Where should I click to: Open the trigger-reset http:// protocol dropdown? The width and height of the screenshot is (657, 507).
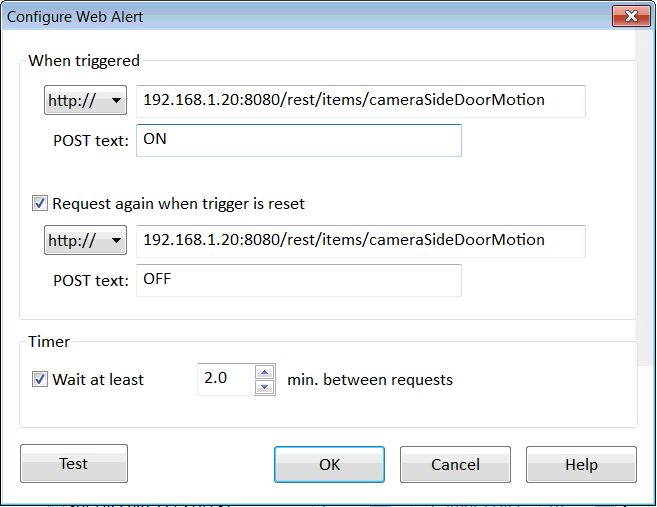point(85,241)
